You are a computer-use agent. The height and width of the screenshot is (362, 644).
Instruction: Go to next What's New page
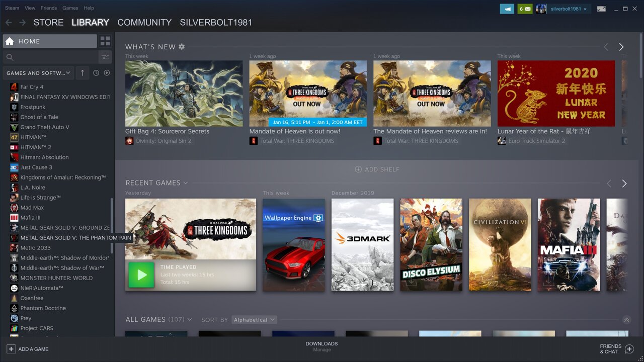coord(621,47)
